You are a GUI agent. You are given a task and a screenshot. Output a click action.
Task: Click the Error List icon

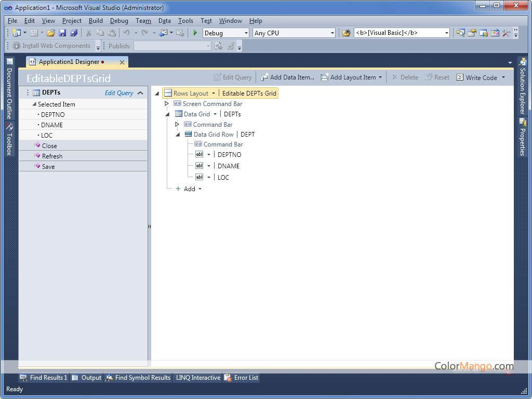point(228,378)
